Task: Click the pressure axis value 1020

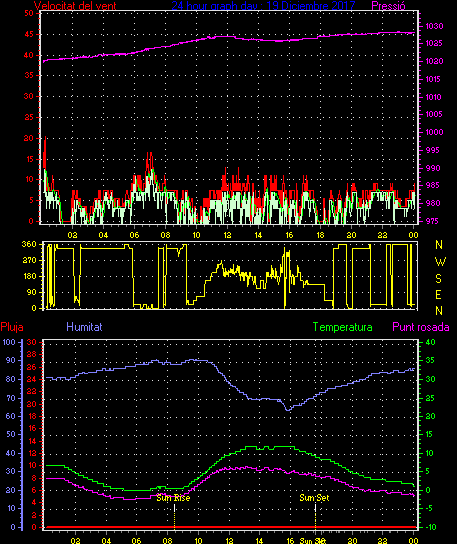Action: (x=434, y=61)
